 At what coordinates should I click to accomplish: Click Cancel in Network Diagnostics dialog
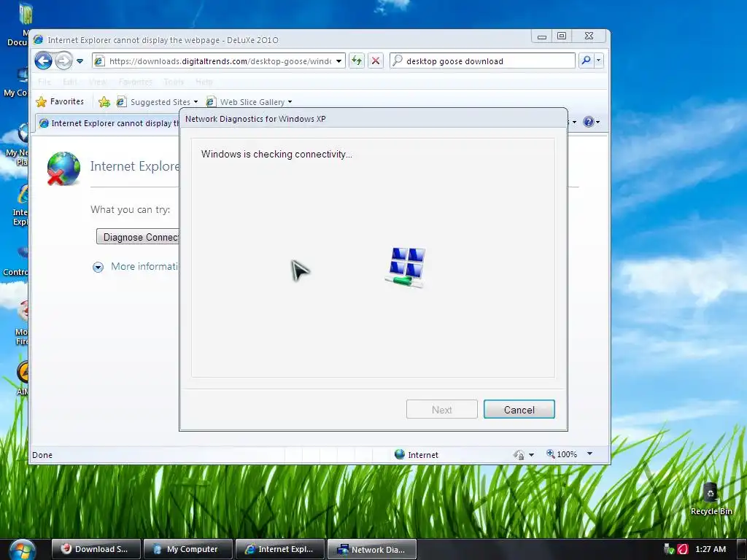(519, 410)
